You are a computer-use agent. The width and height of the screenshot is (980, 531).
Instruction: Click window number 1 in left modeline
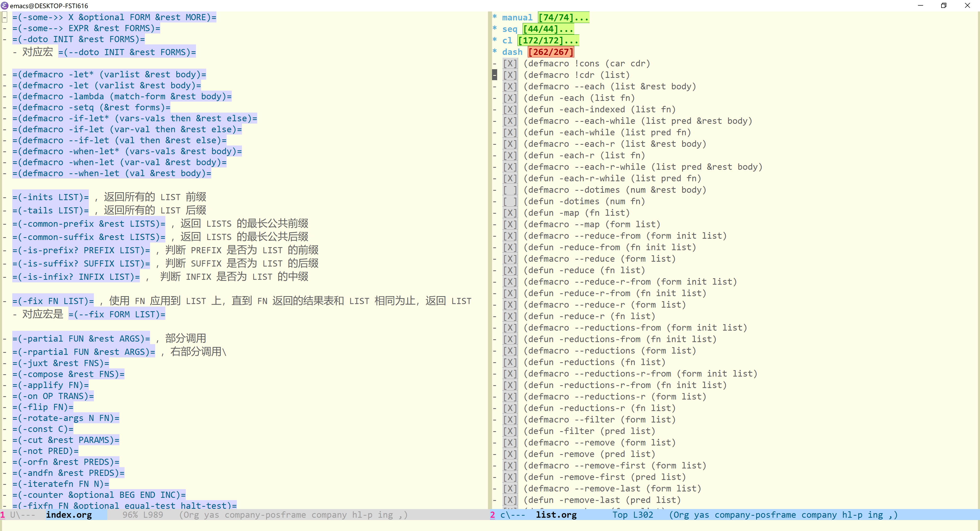(3, 515)
